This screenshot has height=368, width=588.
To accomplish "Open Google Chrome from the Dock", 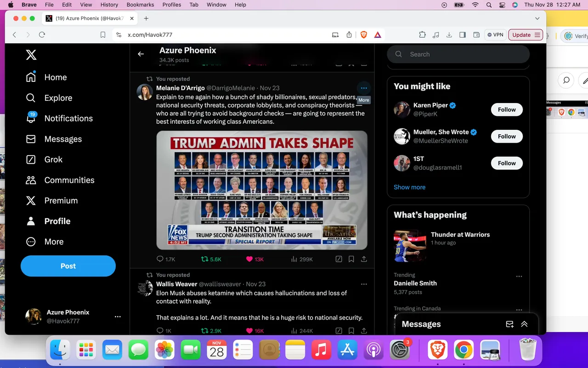I will point(464,351).
